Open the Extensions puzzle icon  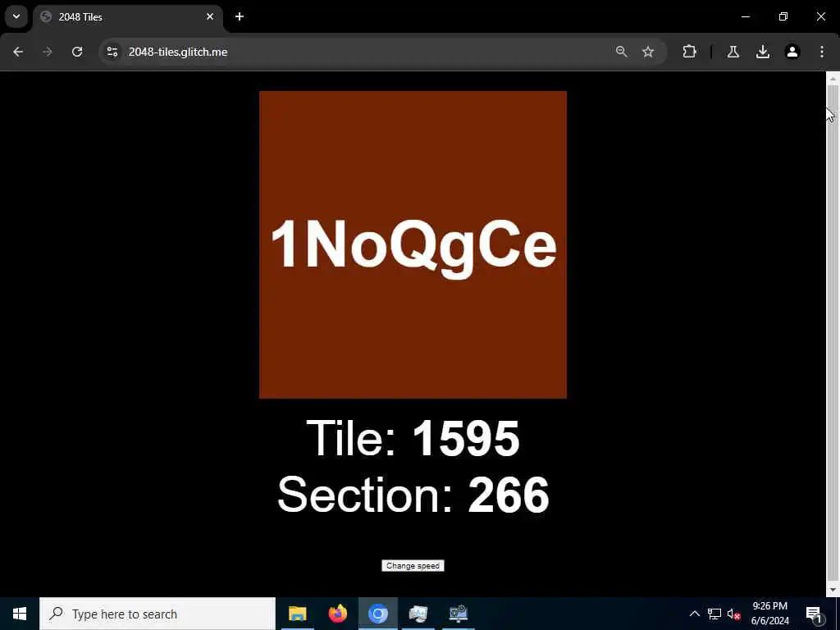pyautogui.click(x=689, y=52)
